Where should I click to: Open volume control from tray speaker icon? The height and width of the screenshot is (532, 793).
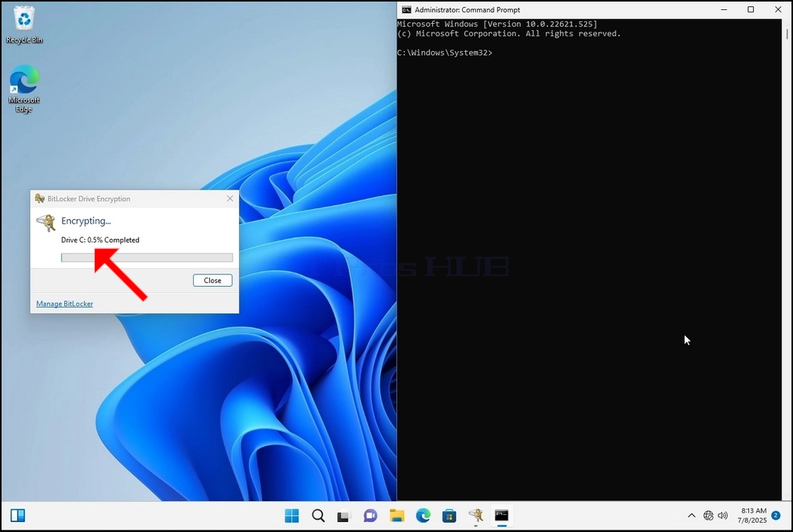723,515
